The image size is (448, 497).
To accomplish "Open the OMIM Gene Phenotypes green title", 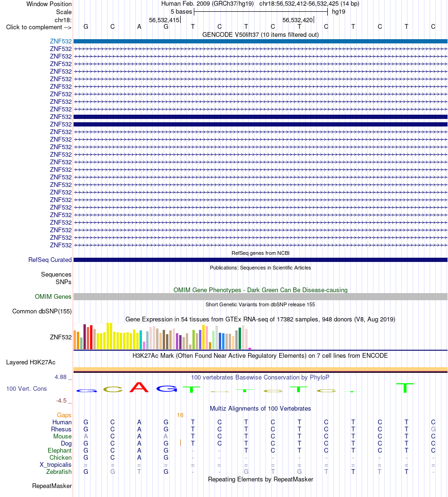I will [x=260, y=290].
